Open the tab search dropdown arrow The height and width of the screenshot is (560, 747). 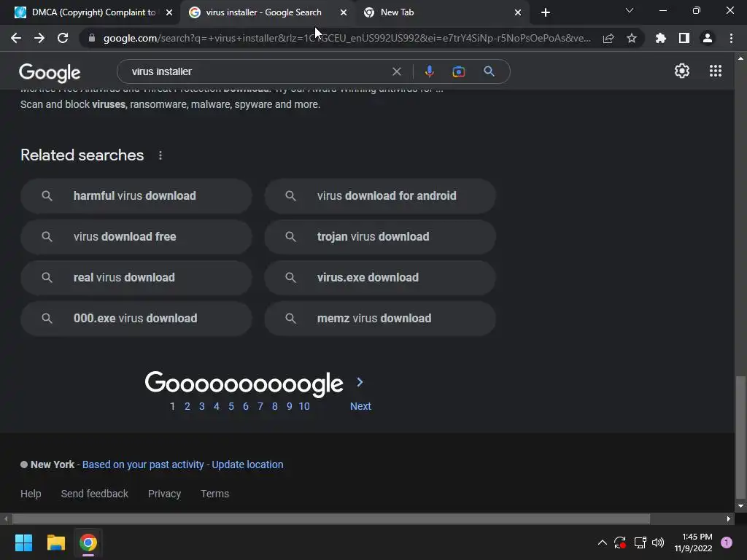pyautogui.click(x=630, y=10)
